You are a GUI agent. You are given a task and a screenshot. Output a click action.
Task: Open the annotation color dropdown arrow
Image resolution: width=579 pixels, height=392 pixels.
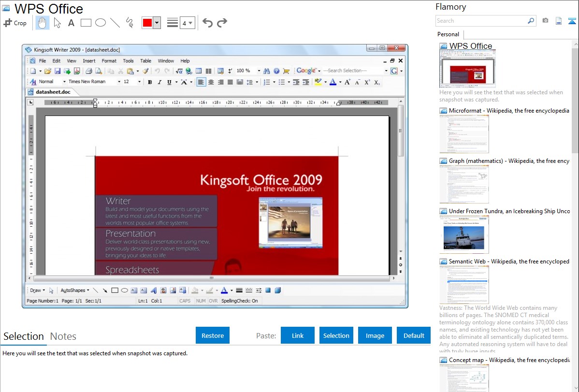tap(157, 23)
